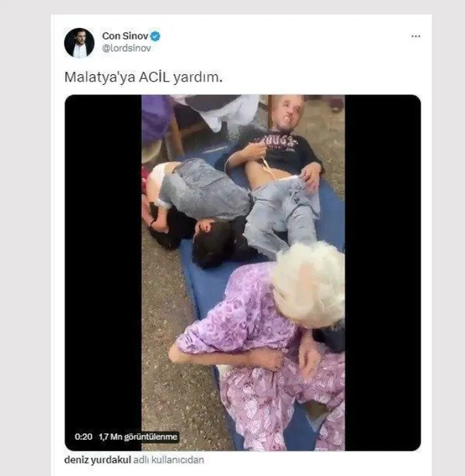
Task: Click the blue verified badge
Action: (x=156, y=36)
